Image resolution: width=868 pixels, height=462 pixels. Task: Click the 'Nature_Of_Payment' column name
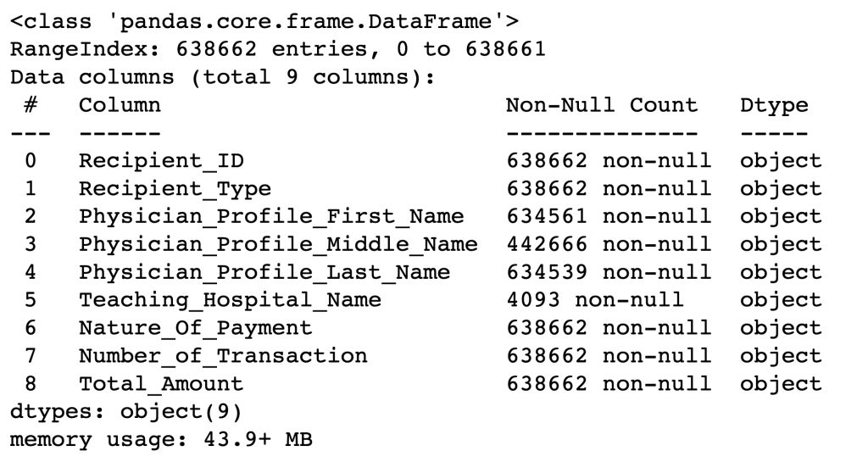(196, 328)
